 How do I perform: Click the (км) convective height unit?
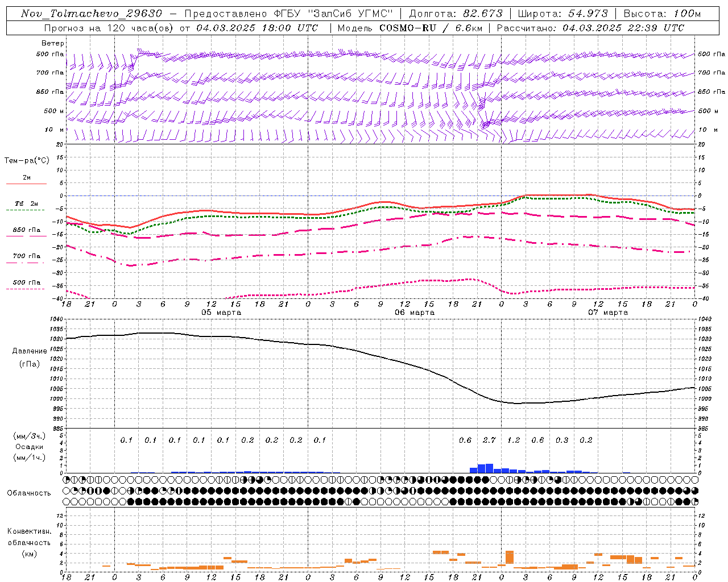click(x=30, y=554)
